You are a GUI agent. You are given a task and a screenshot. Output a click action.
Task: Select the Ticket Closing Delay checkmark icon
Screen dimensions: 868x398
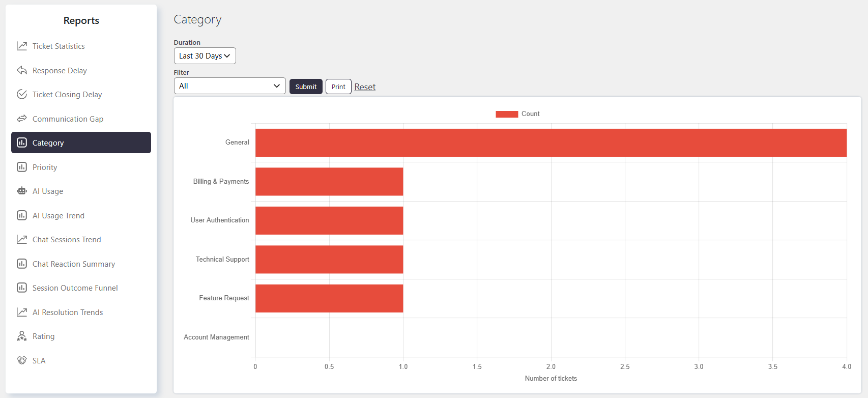click(x=22, y=94)
